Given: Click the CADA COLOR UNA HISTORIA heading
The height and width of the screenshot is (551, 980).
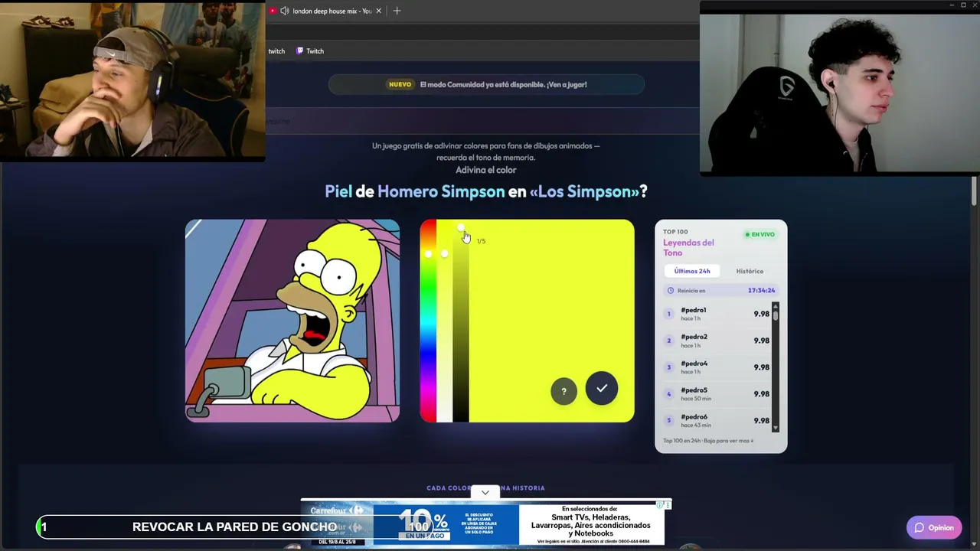Looking at the screenshot, I should 485,487.
